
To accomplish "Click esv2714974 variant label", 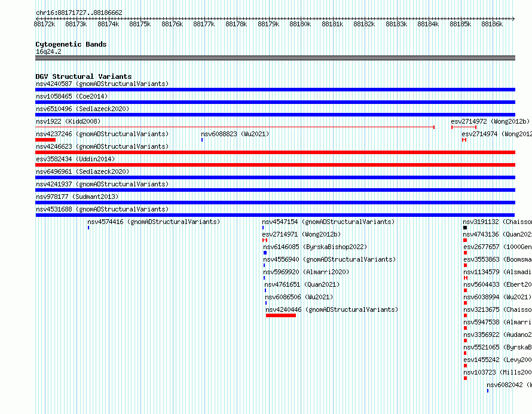I will pos(497,134).
